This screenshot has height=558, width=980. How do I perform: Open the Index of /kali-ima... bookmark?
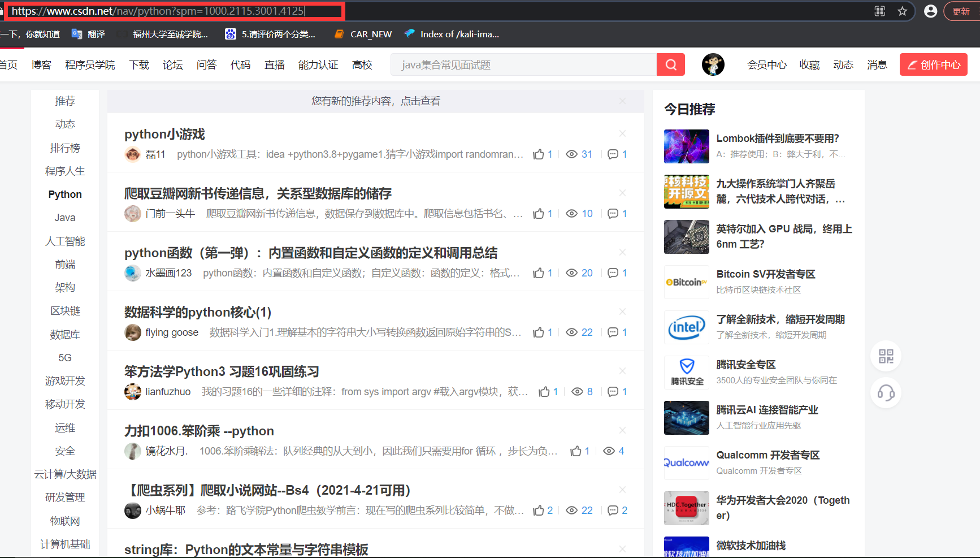452,34
